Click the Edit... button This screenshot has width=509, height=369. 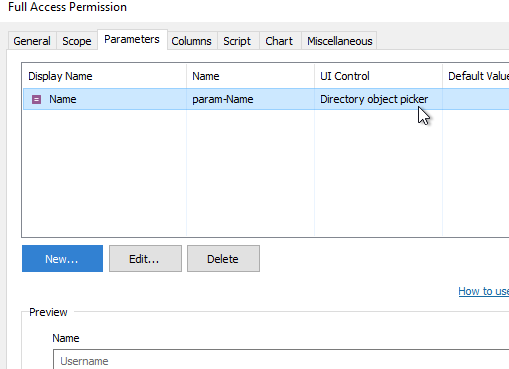pos(145,259)
